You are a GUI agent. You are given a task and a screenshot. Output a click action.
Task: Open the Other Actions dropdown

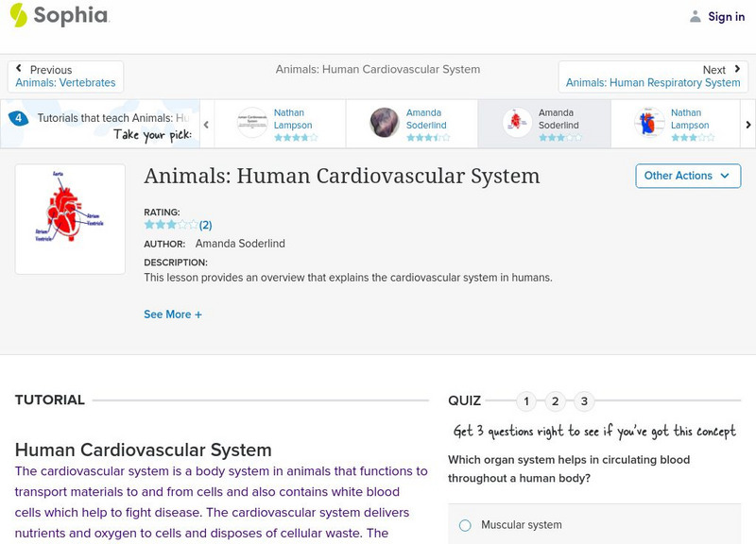tap(687, 176)
